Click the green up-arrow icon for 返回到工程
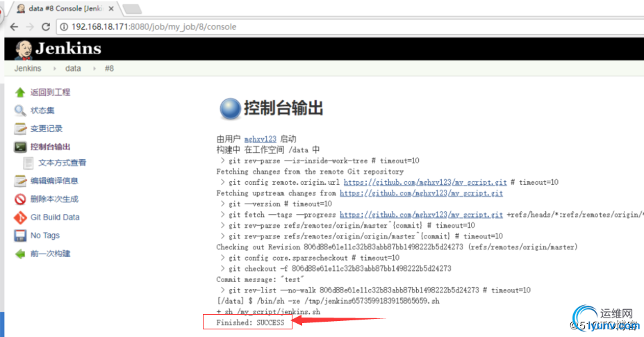The height and width of the screenshot is (337, 644). click(x=19, y=92)
